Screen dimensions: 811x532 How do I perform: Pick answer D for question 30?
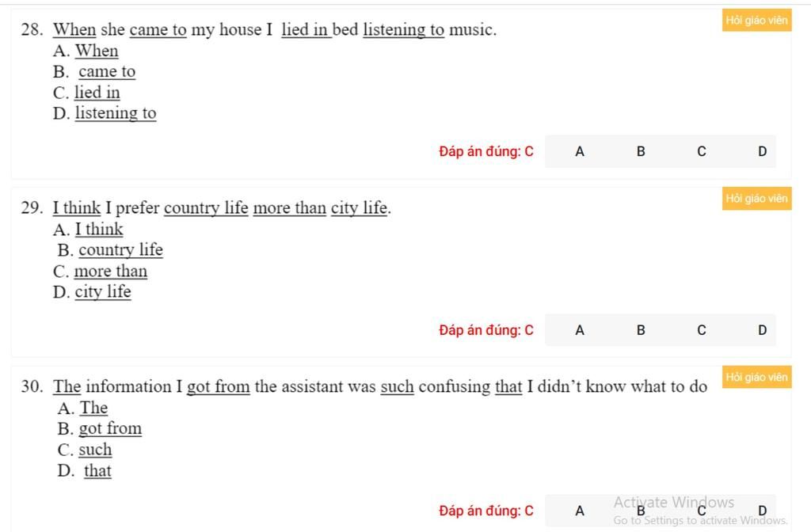[x=762, y=511]
